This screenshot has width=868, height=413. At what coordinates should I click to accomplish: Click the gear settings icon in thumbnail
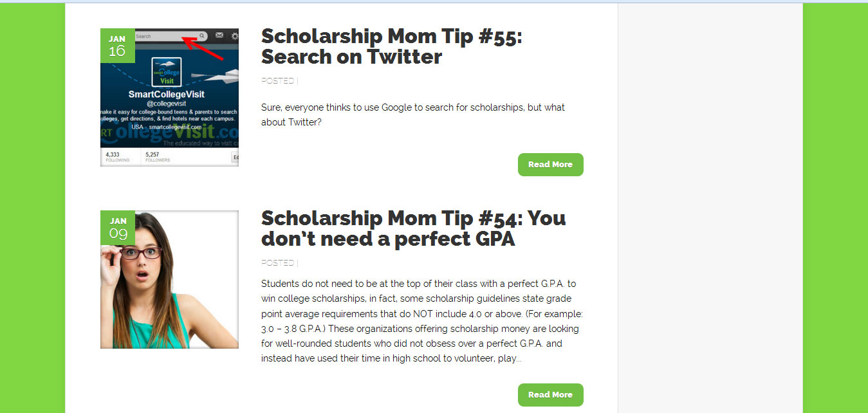tap(234, 36)
